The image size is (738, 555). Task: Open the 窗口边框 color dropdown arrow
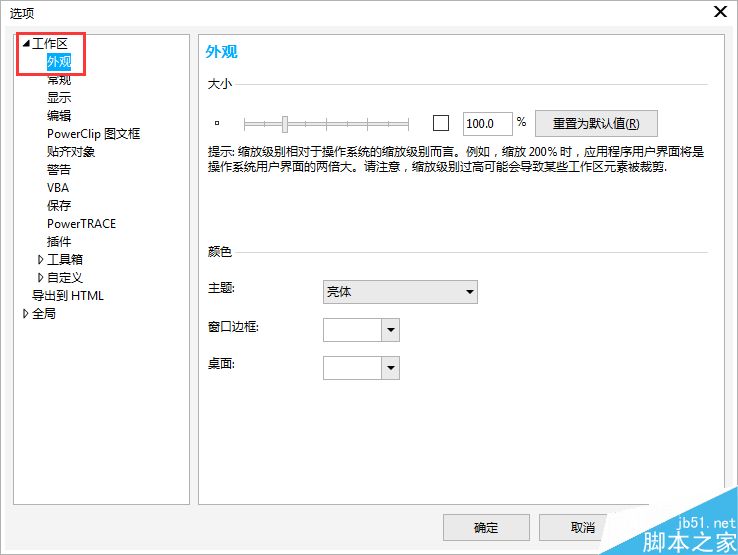tap(391, 330)
